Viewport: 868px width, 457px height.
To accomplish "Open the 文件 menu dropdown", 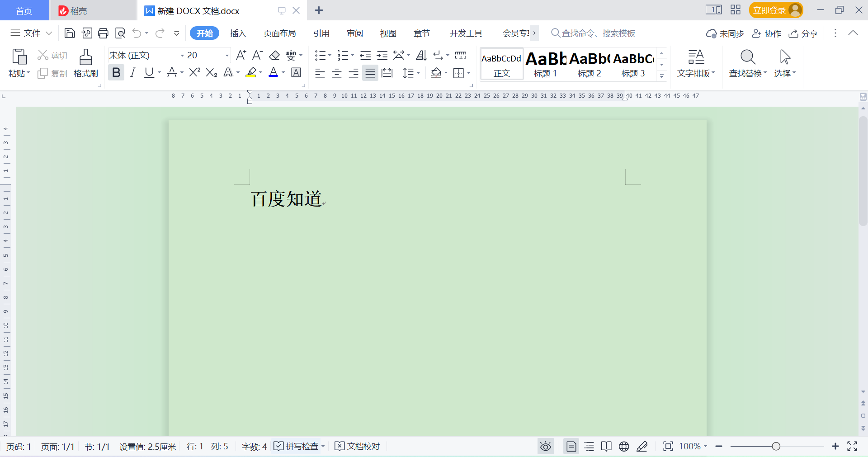I will [x=31, y=33].
